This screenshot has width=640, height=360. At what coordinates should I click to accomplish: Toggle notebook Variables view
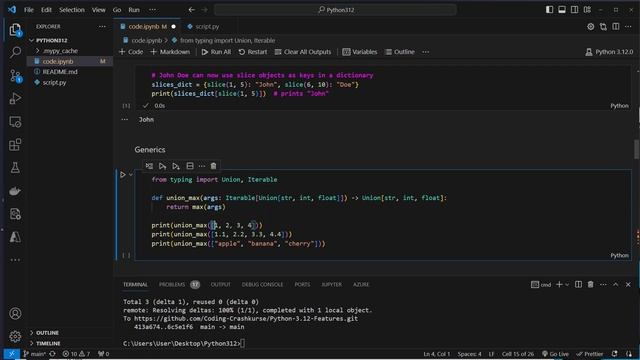pos(360,52)
